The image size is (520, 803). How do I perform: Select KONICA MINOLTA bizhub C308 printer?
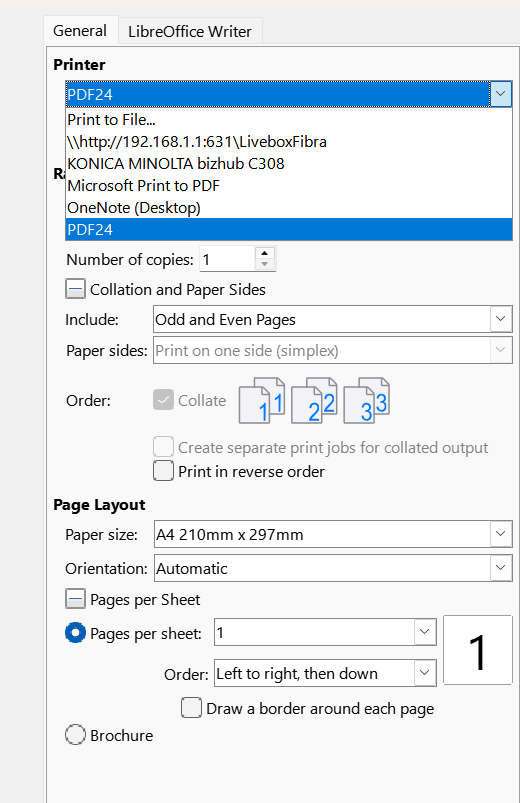(289, 164)
